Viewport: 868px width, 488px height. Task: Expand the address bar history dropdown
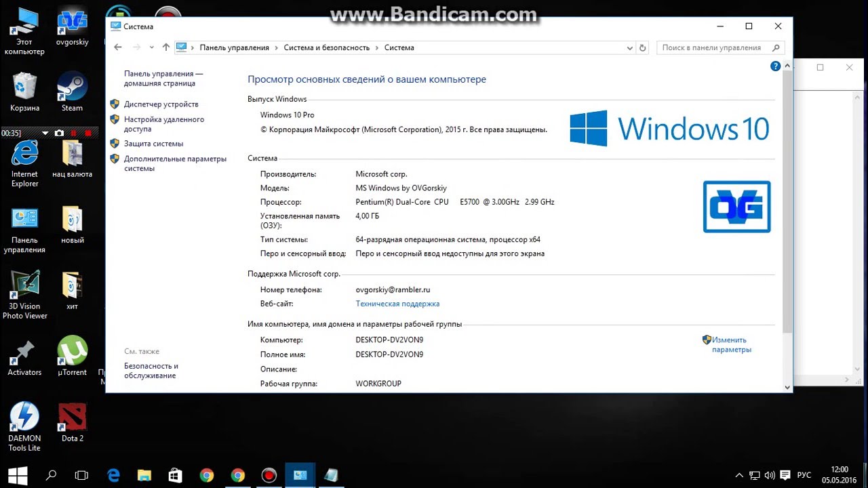pos(630,47)
